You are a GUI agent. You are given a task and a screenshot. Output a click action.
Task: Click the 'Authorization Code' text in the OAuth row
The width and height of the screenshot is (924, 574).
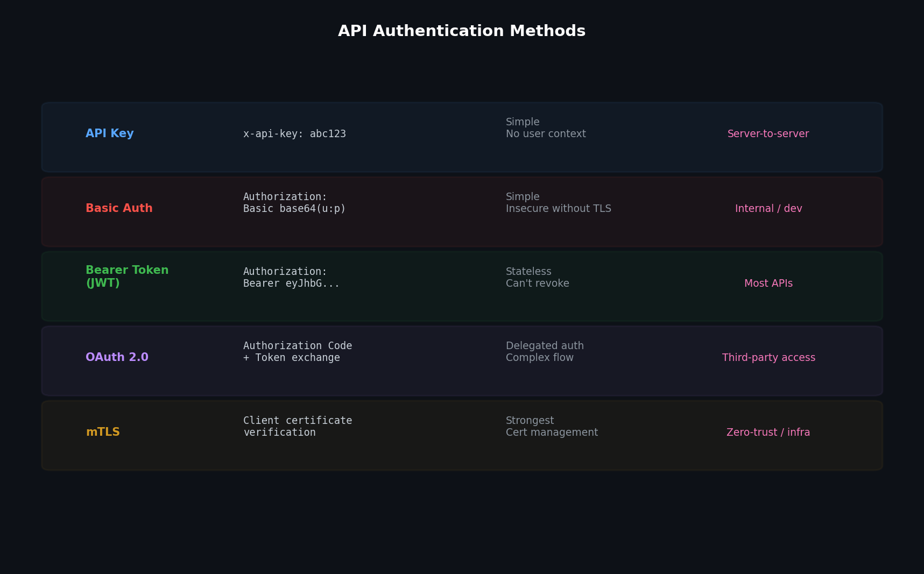pyautogui.click(x=298, y=346)
